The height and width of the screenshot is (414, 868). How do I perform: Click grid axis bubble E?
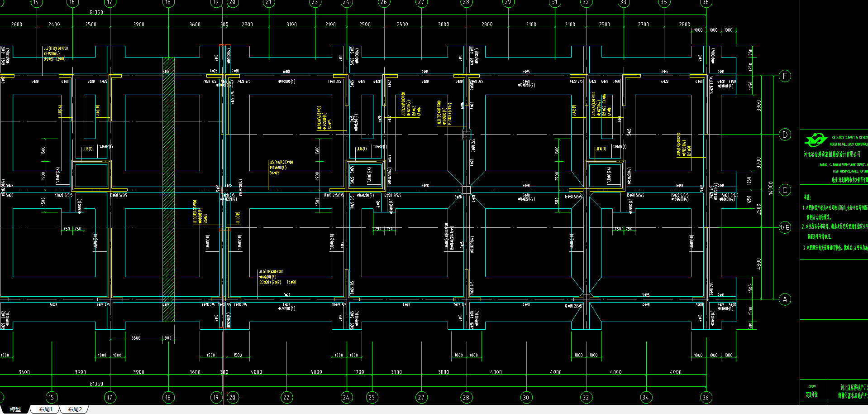[x=785, y=76]
